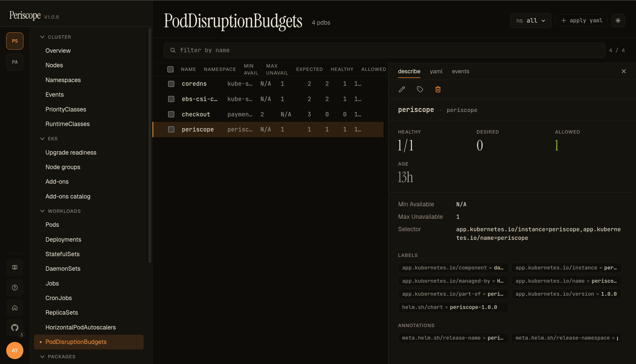Click the apply yaml button

coord(581,21)
